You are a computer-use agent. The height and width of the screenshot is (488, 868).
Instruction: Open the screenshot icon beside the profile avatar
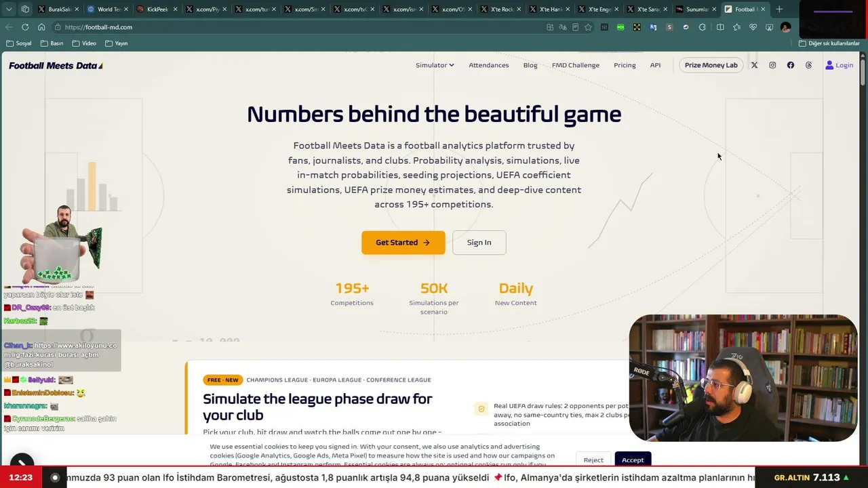(x=769, y=27)
